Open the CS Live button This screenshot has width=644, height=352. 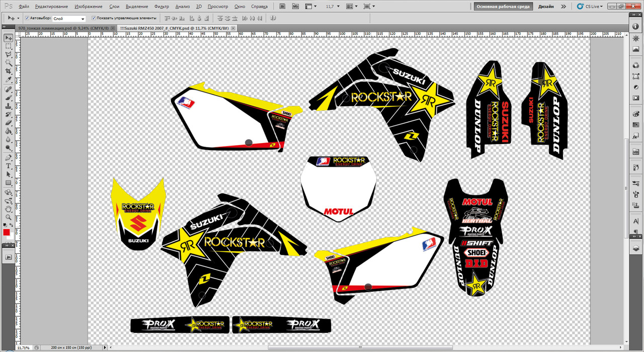tap(589, 7)
